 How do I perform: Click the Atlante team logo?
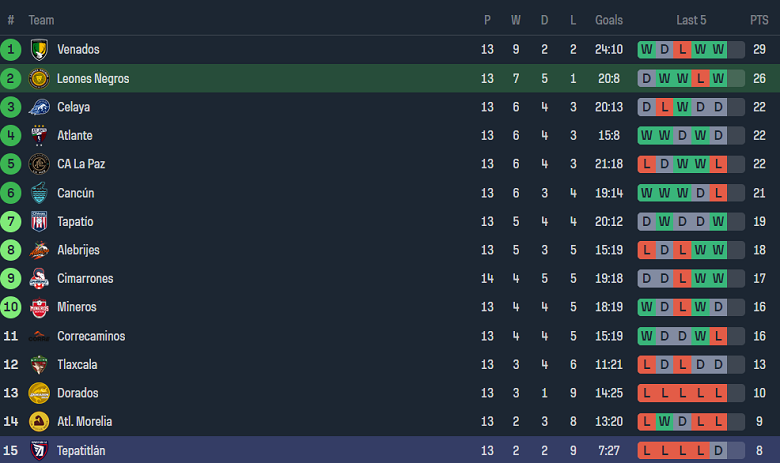tap(39, 136)
